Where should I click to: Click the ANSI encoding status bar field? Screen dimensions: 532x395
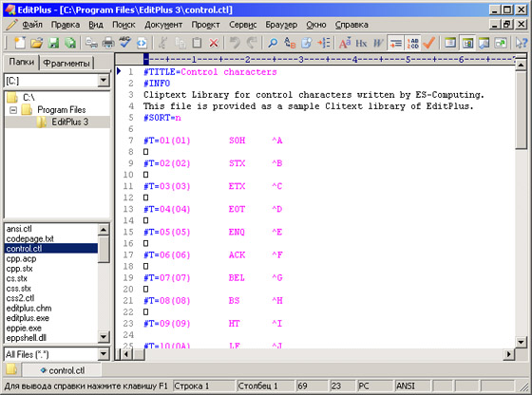tap(412, 386)
